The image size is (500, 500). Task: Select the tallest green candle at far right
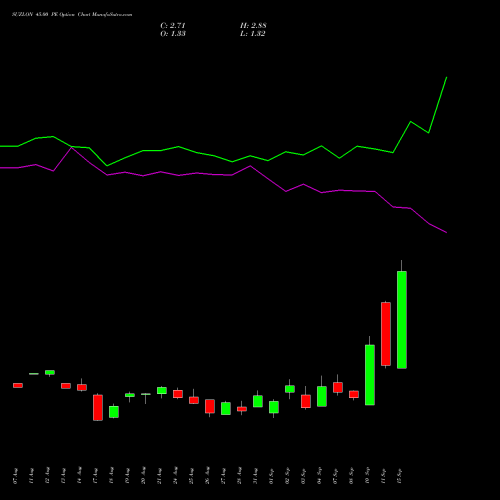point(402,320)
